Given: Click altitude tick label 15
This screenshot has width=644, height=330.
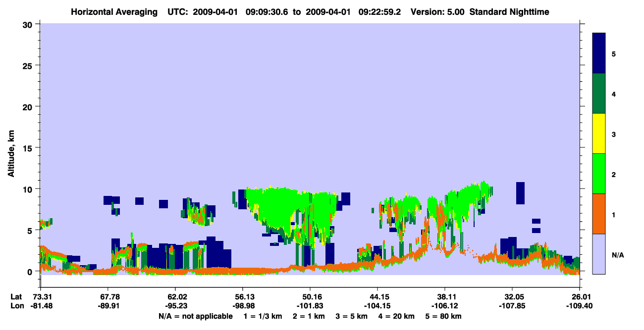Looking at the screenshot, I should point(29,148).
